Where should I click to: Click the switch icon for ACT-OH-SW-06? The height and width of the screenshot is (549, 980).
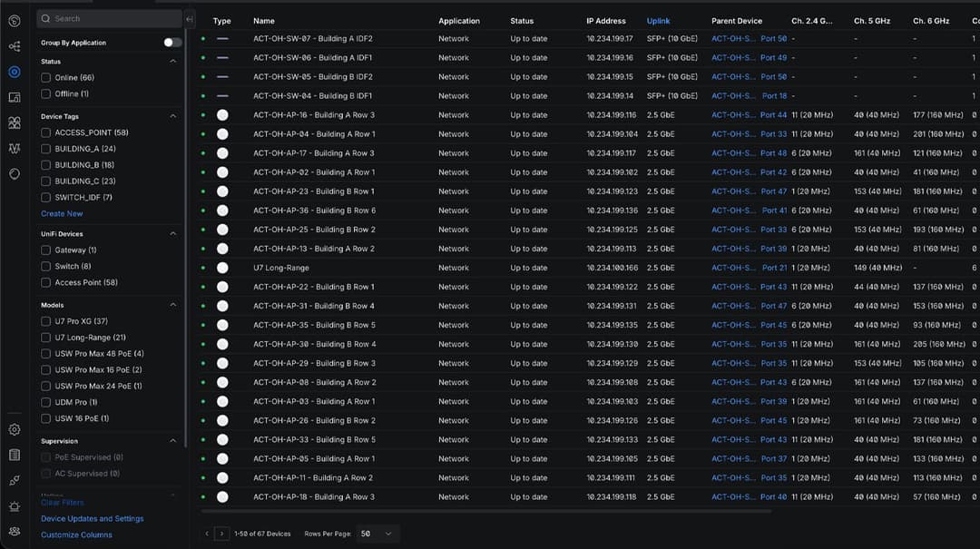222,57
